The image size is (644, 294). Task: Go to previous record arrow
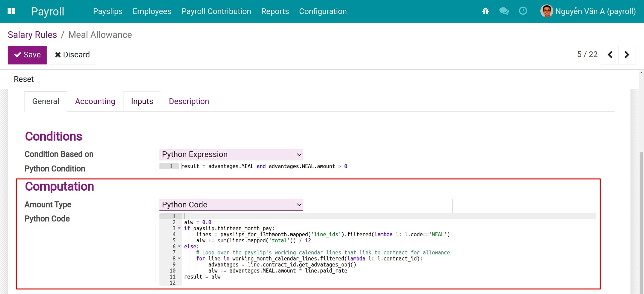click(610, 55)
